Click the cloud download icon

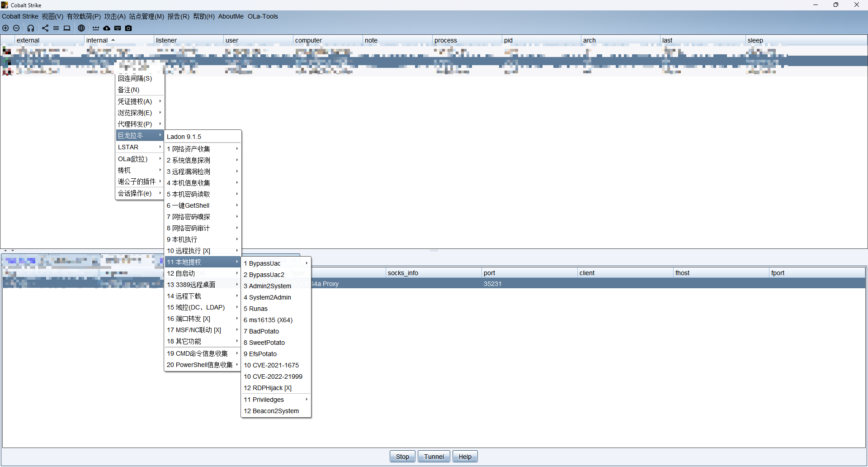[x=107, y=28]
